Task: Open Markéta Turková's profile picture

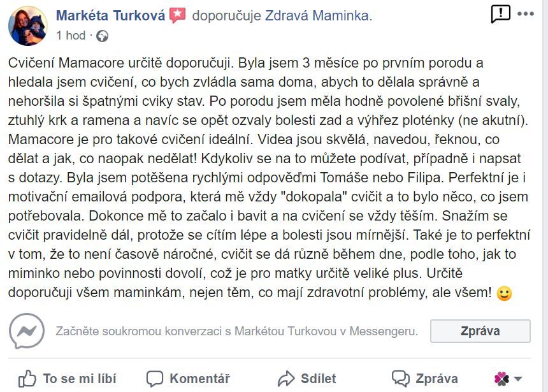Action: 28,26
